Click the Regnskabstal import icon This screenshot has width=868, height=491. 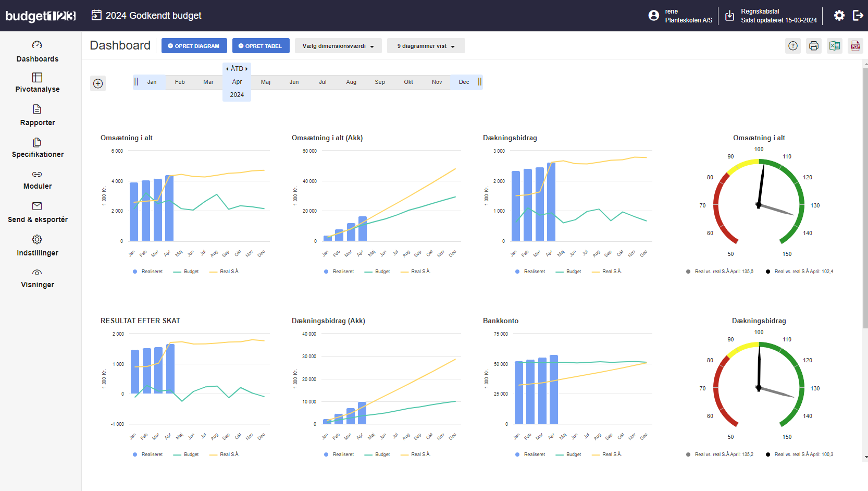730,16
